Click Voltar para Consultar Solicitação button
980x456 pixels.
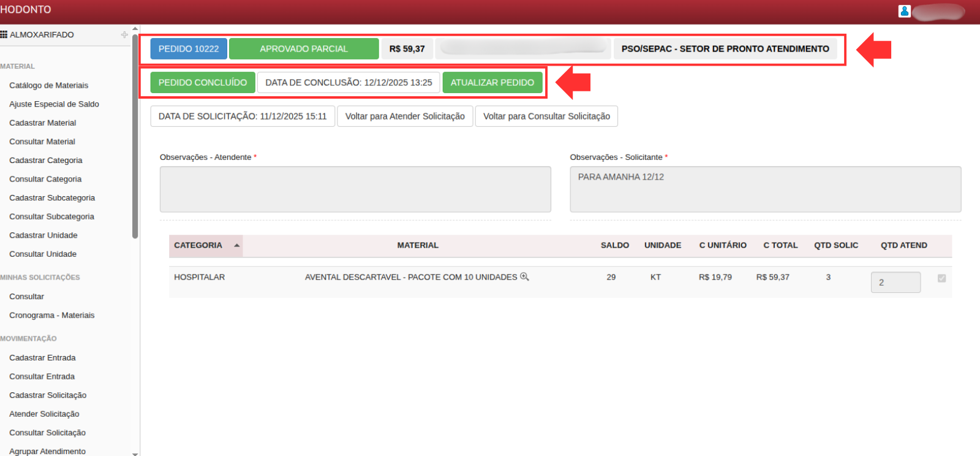[546, 116]
